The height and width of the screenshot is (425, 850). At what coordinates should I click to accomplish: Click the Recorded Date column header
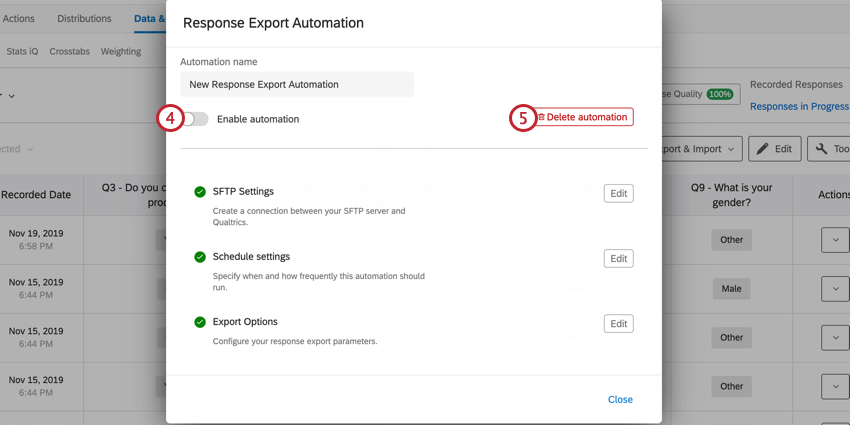tap(36, 195)
